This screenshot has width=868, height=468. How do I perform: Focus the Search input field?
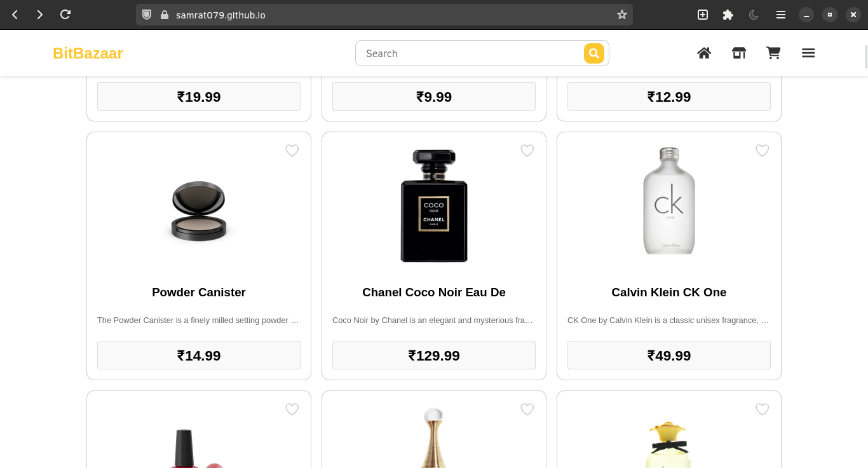(x=470, y=53)
